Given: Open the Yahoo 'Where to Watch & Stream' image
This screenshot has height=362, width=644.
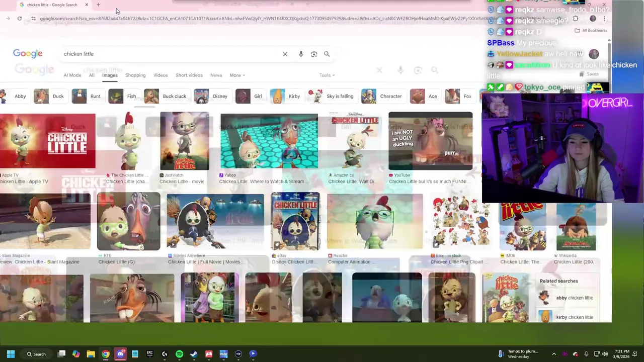Looking at the screenshot, I should tap(269, 141).
